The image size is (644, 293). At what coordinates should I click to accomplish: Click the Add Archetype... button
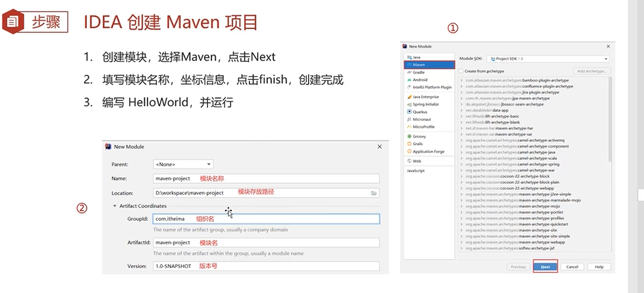pos(592,71)
